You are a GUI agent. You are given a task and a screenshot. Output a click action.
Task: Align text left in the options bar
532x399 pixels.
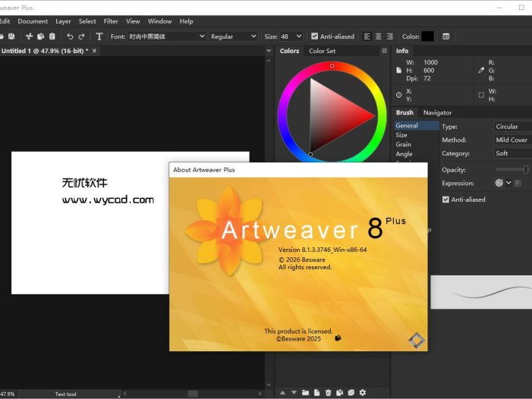click(367, 36)
